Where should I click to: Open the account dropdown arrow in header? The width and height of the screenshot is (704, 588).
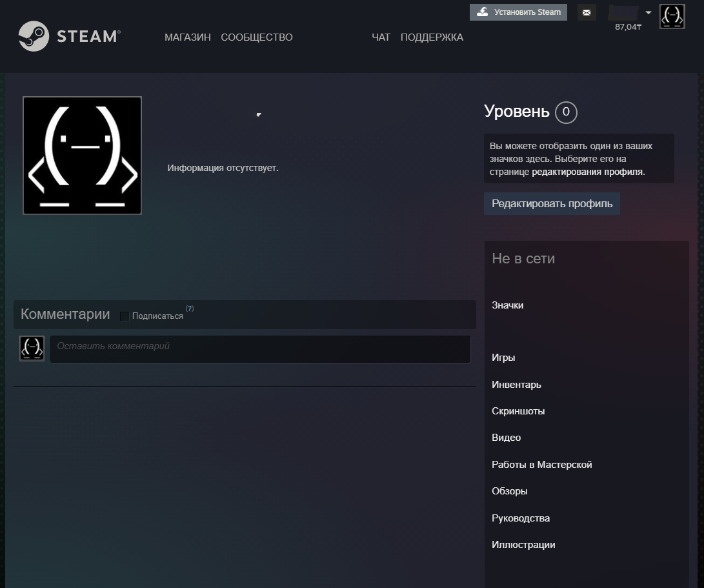point(649,12)
